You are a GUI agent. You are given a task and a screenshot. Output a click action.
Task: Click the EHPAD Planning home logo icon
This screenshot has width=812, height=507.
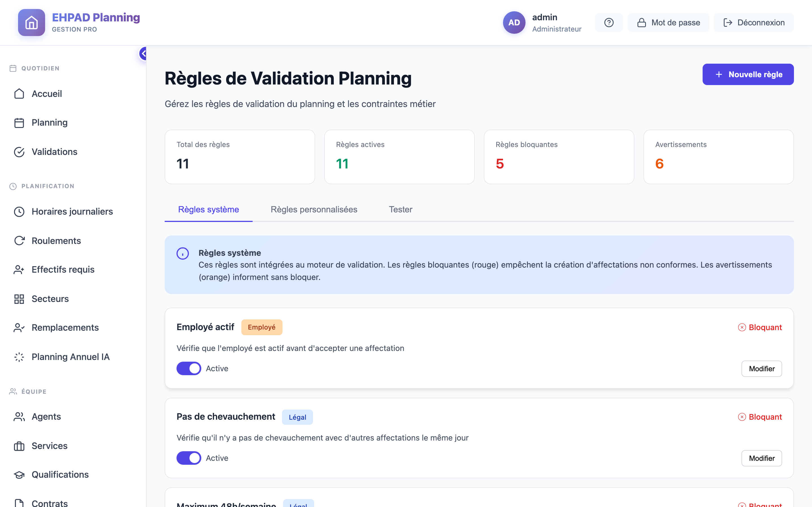pyautogui.click(x=31, y=23)
